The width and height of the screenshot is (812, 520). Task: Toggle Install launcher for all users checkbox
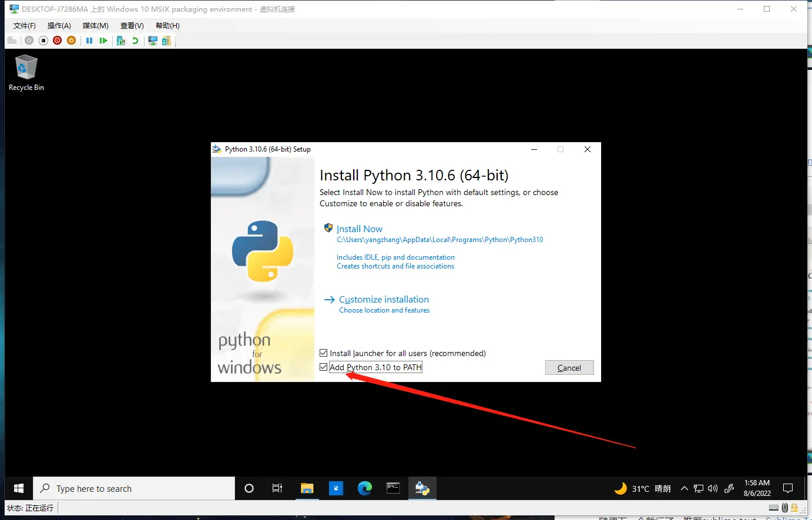coord(324,353)
